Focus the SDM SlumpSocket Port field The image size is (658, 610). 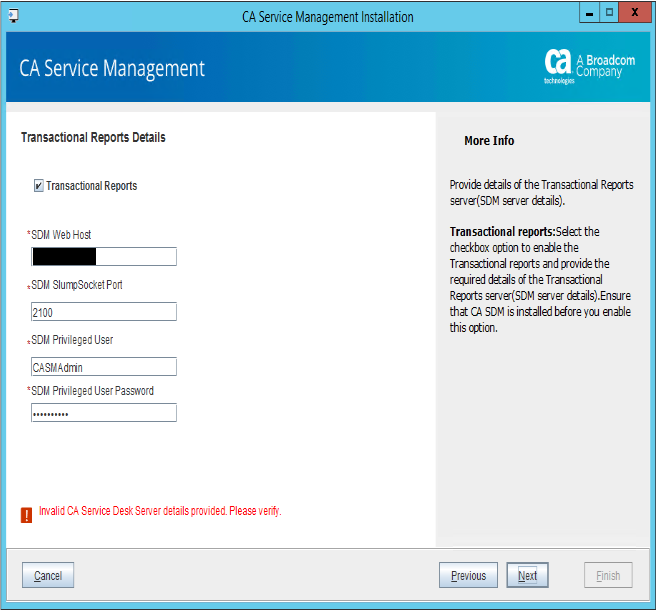tap(104, 312)
